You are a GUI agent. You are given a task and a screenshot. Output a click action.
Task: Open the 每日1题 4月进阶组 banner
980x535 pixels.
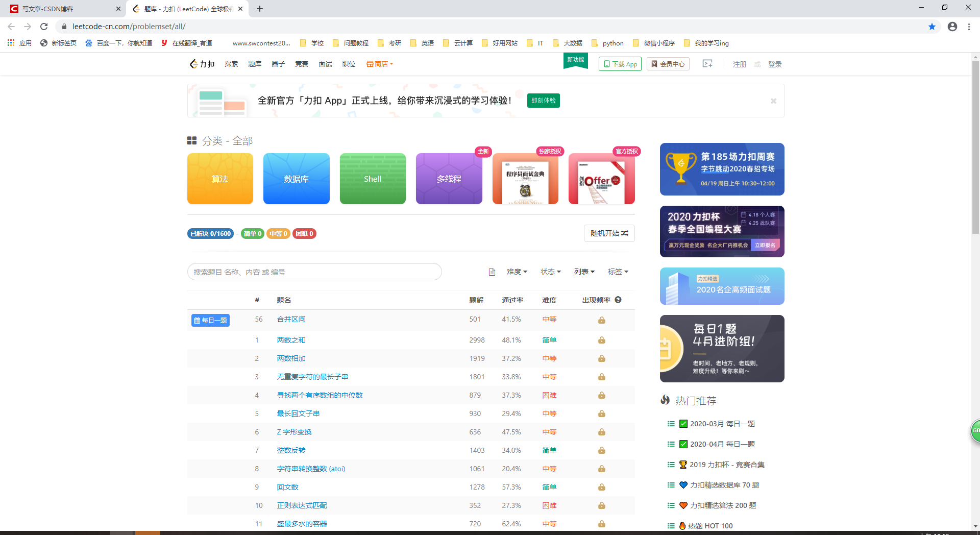722,349
